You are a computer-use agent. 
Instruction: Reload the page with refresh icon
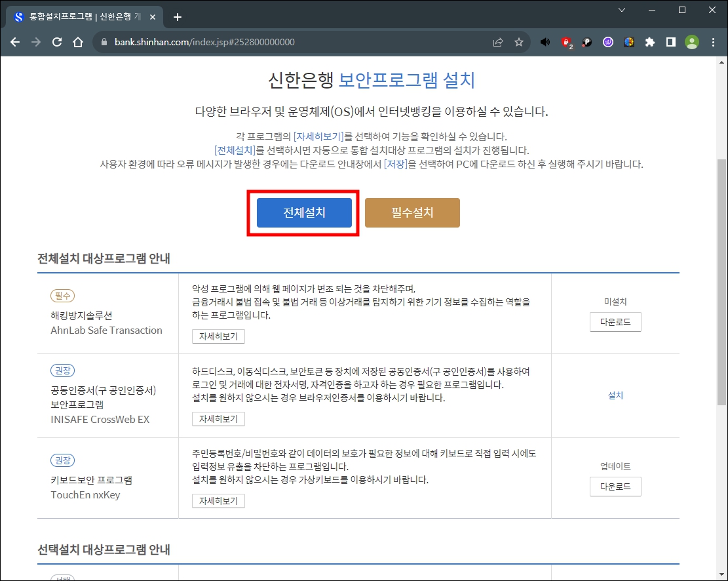point(57,43)
